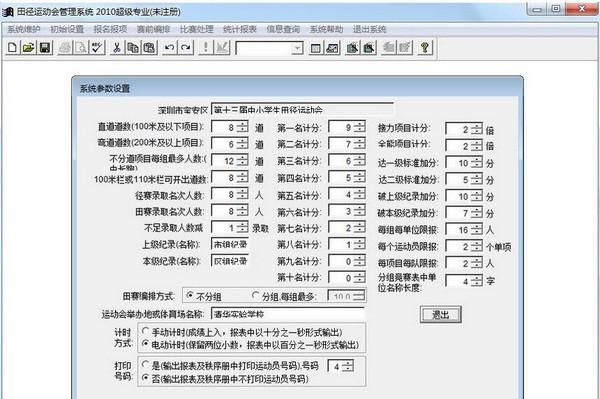The width and height of the screenshot is (600, 399).
Task: Click the New blank document toolbar icon
Action: (x=12, y=47)
